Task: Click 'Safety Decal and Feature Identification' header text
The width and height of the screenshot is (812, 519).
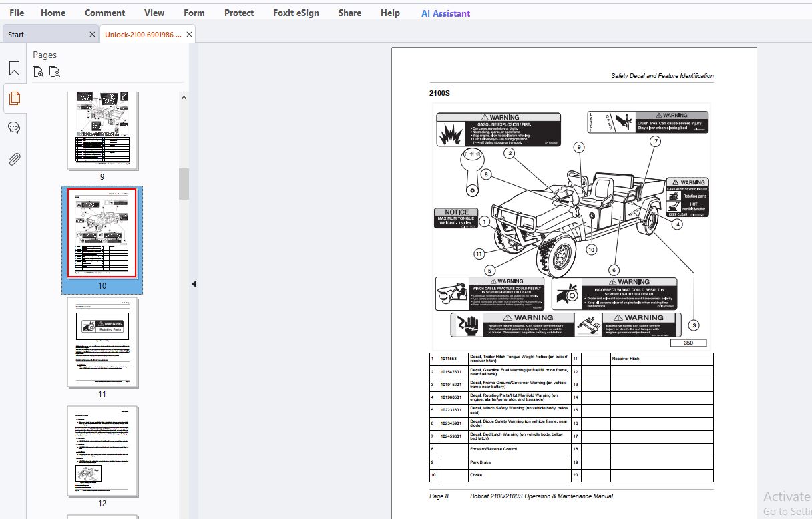Action: [x=662, y=75]
